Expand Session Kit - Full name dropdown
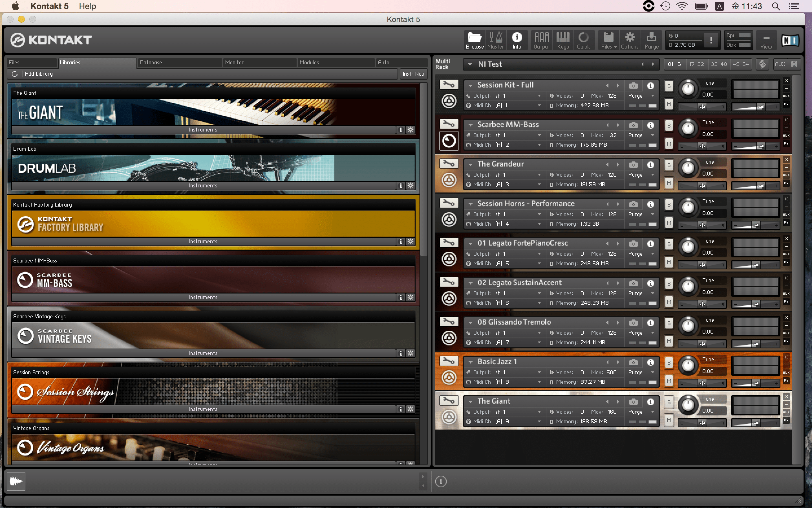This screenshot has height=508, width=812. pyautogui.click(x=470, y=85)
